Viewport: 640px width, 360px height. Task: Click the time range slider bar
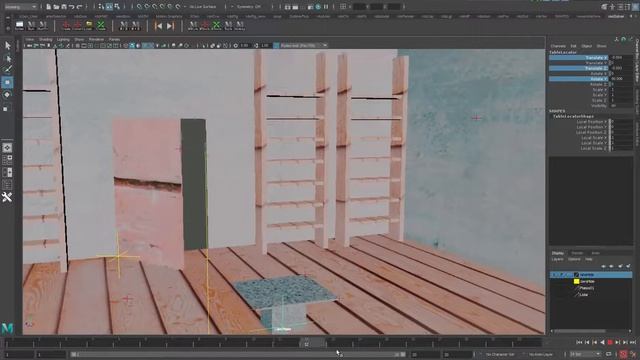coord(238,354)
